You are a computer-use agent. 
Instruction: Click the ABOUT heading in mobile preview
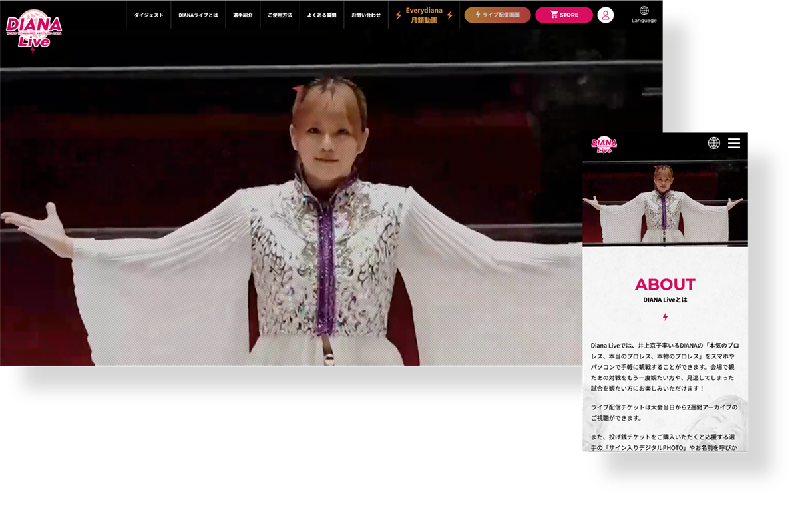(665, 284)
